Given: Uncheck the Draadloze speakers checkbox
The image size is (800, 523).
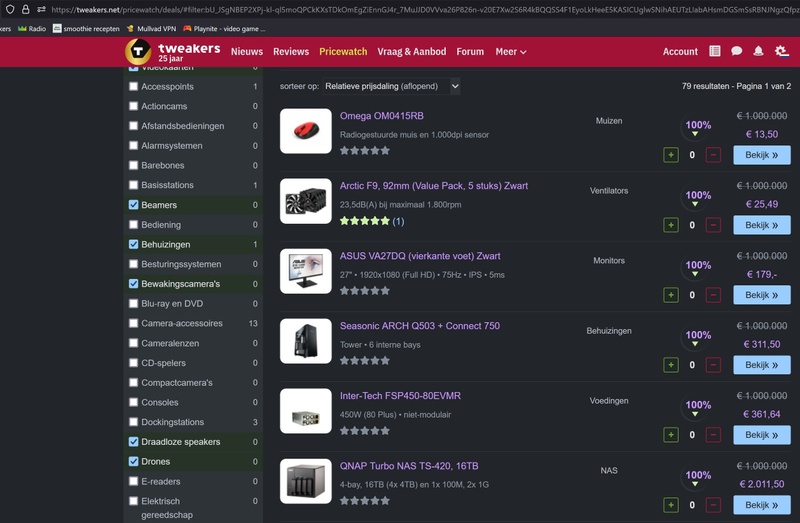Looking at the screenshot, I should coord(134,441).
